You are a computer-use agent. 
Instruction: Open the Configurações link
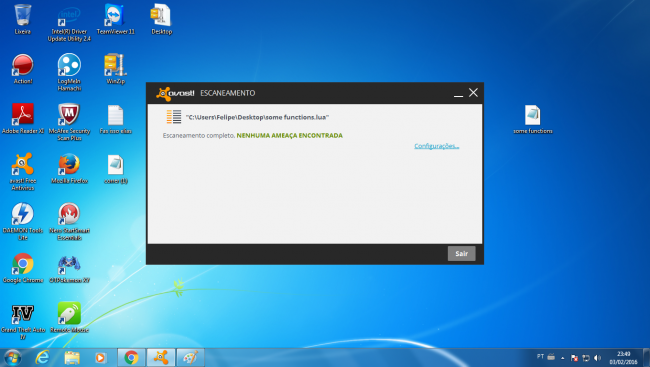pos(437,146)
